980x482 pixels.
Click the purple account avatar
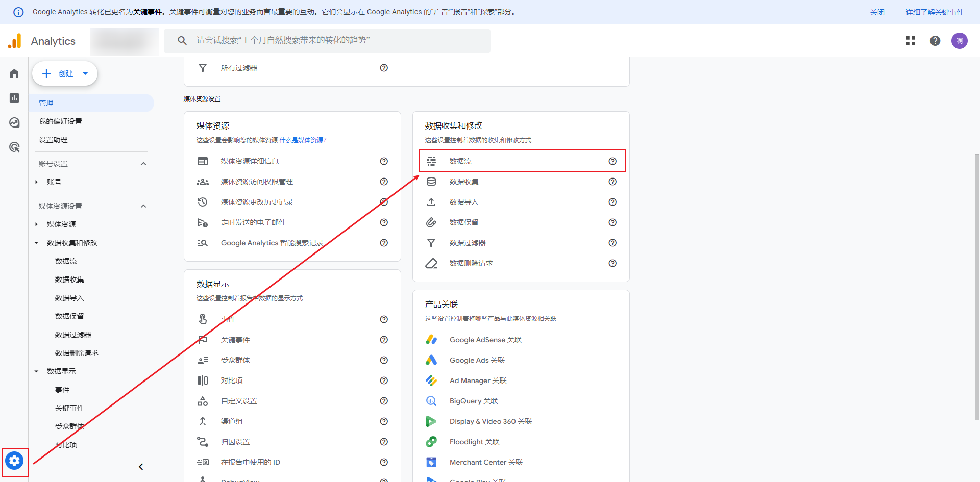coord(959,41)
